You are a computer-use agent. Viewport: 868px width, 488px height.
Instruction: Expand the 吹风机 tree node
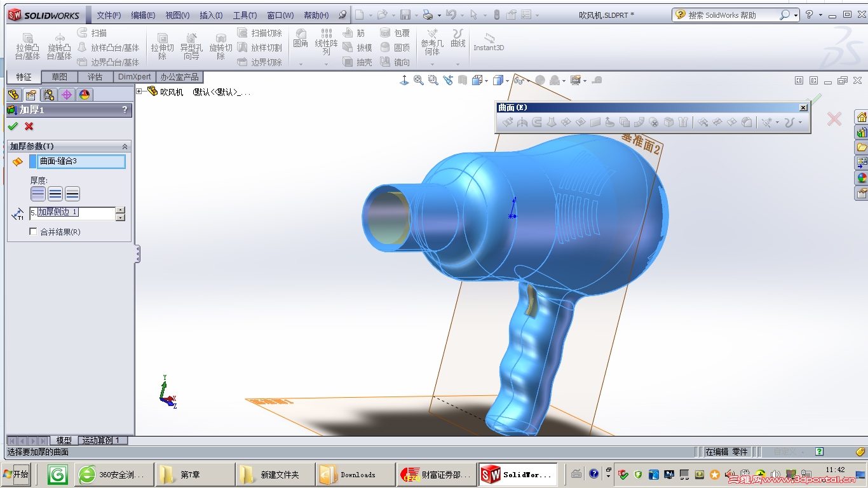tap(140, 91)
